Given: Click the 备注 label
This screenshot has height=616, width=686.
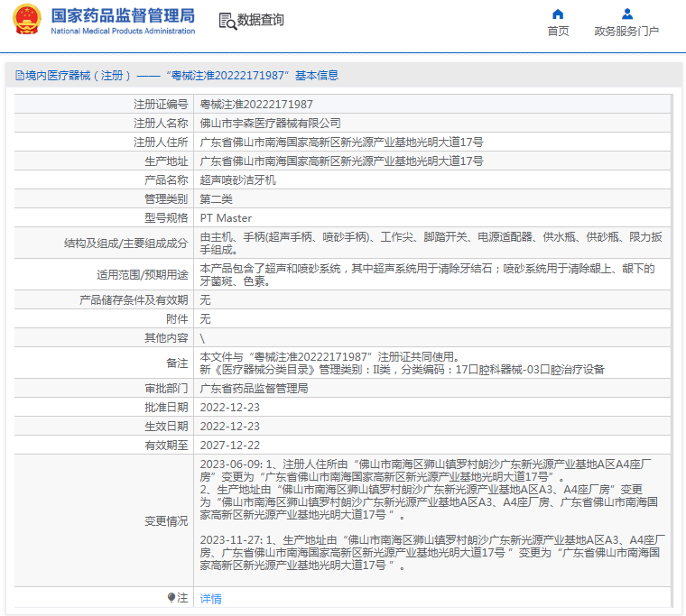Looking at the screenshot, I should [177, 363].
